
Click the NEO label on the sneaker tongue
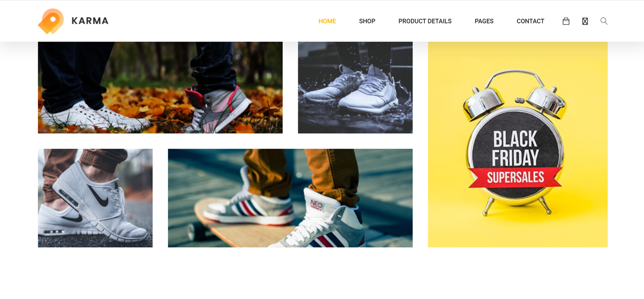point(316,204)
